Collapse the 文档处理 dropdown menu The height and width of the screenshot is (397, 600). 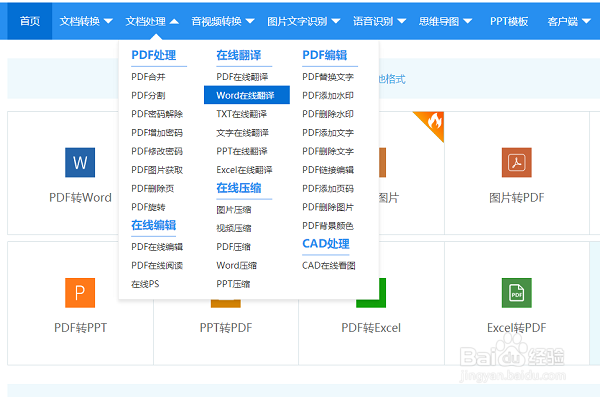point(152,21)
